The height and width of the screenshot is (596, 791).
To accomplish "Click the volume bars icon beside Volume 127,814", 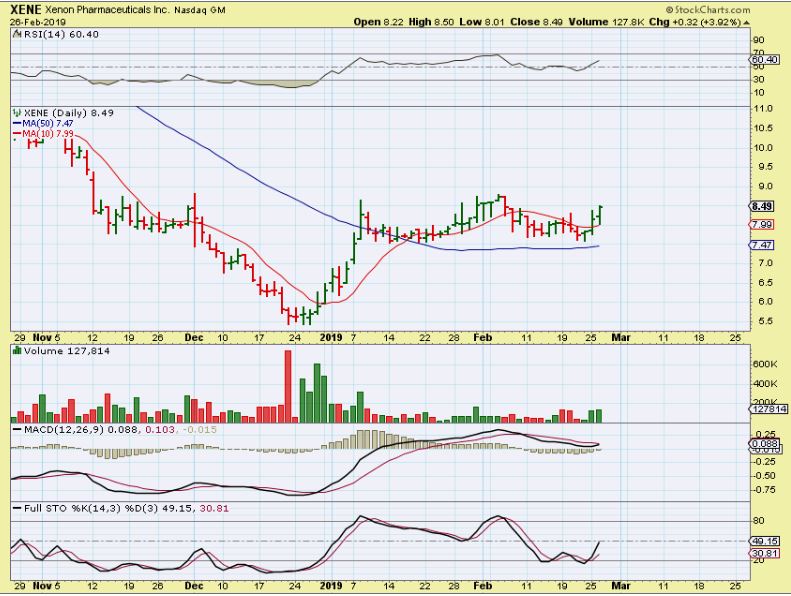I will 17,350.
